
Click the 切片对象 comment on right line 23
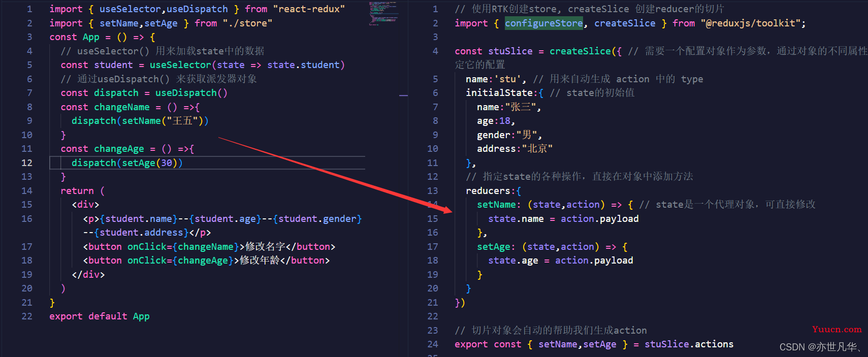[x=551, y=331]
